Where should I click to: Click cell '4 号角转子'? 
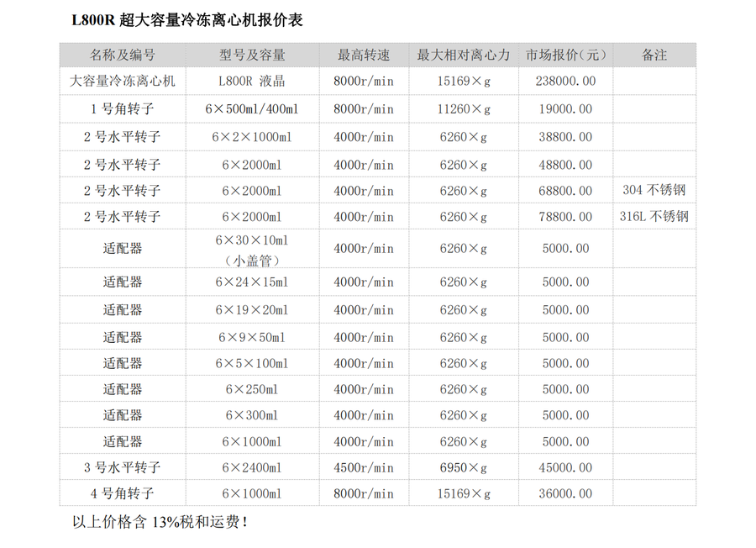point(123,493)
